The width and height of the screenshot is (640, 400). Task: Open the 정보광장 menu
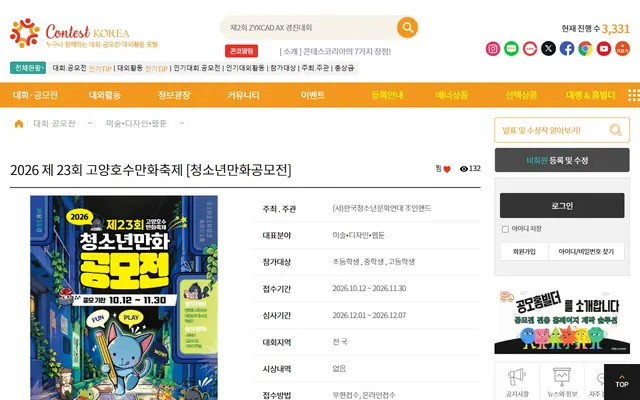pyautogui.click(x=174, y=95)
